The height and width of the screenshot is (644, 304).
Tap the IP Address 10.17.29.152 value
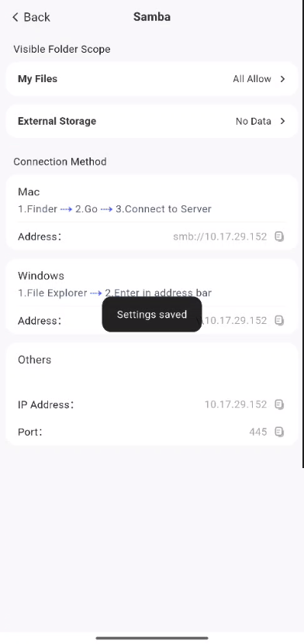tap(236, 405)
